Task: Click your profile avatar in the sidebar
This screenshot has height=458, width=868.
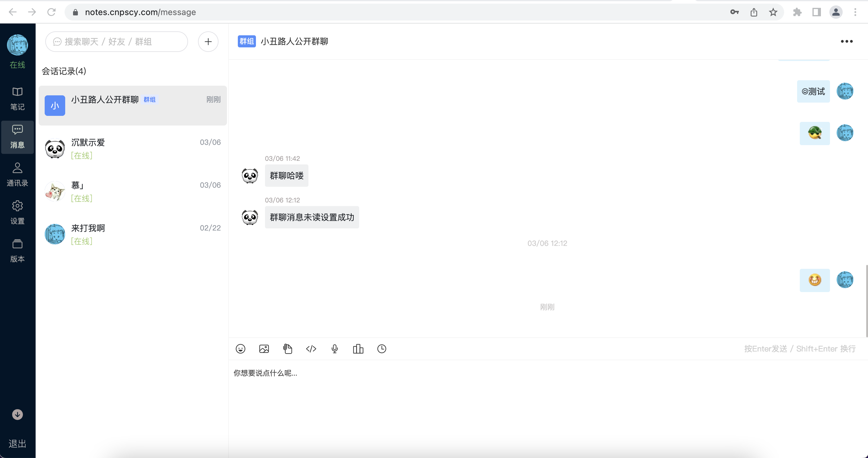Action: pyautogui.click(x=18, y=45)
